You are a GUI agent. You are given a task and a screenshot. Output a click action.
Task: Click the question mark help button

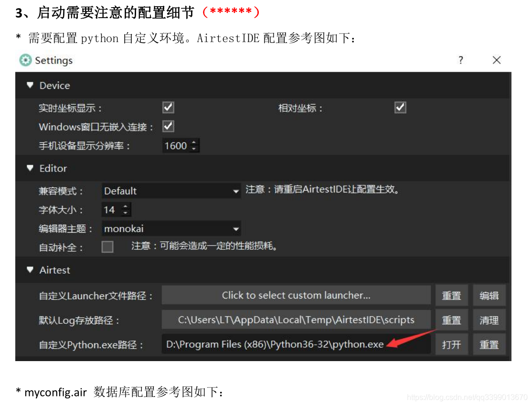click(460, 60)
